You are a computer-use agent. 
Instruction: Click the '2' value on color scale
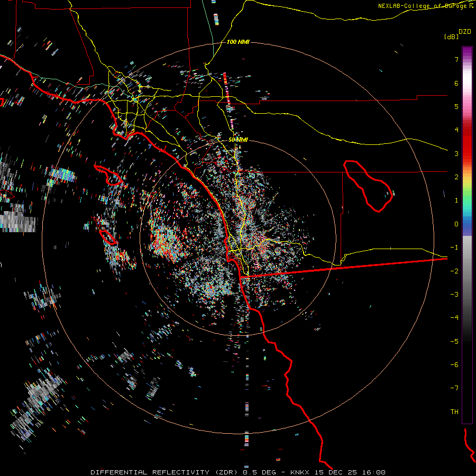tap(456, 177)
